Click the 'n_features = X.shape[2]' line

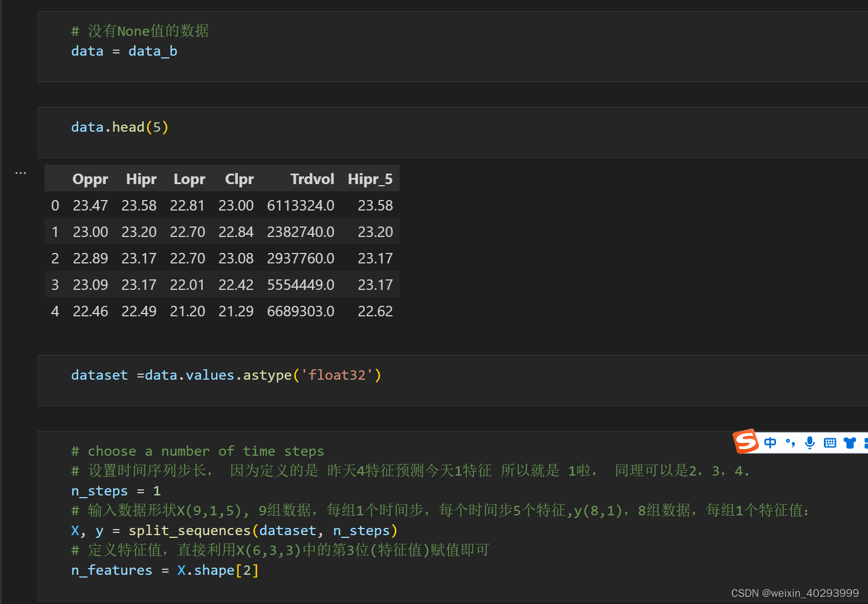point(165,570)
